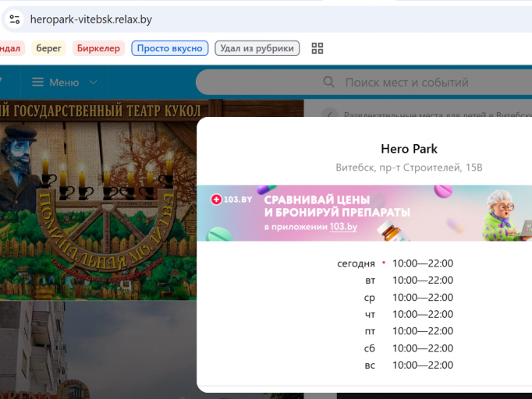
Task: Click the Hero Park title
Action: pos(409,149)
